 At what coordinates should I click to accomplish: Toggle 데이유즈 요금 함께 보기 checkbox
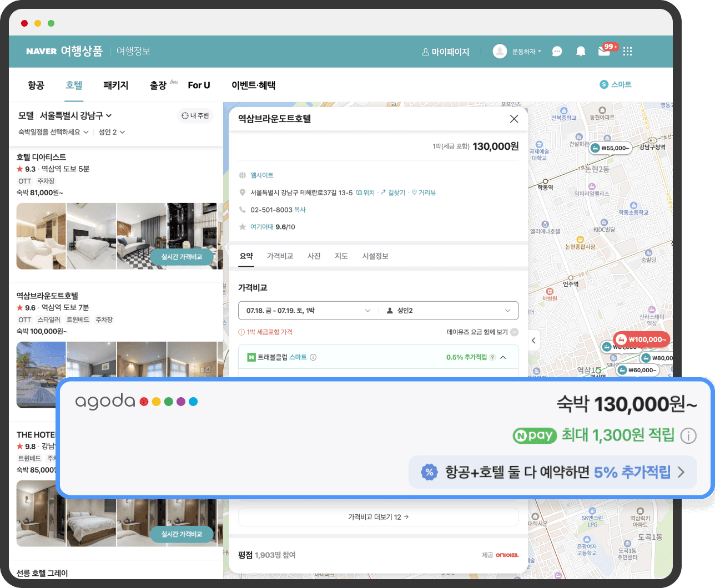(x=515, y=332)
